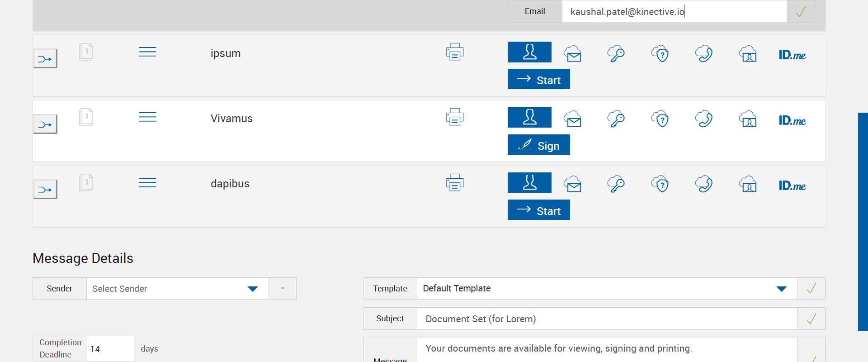
Task: Toggle the in-person signer option for ipsum
Action: (529, 52)
